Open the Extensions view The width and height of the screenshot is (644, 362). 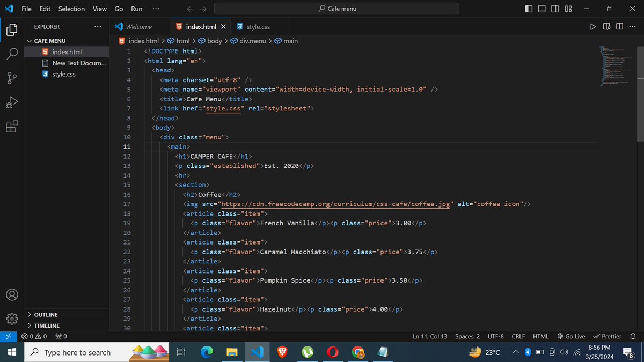[x=12, y=127]
